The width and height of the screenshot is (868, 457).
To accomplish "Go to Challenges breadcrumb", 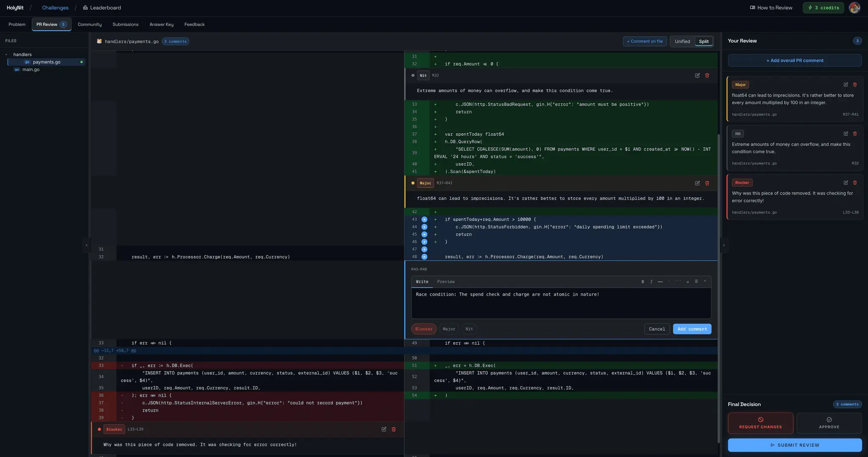I will tap(55, 8).
